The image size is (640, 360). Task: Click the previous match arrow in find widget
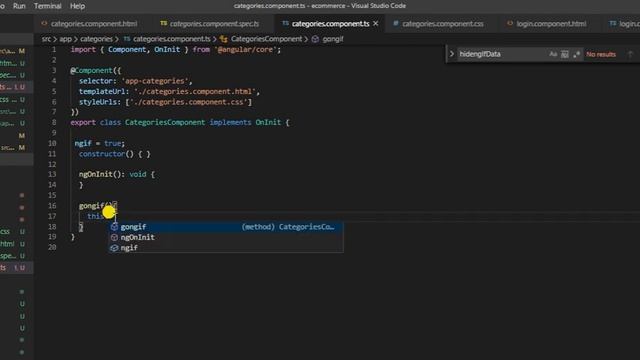pos(630,54)
